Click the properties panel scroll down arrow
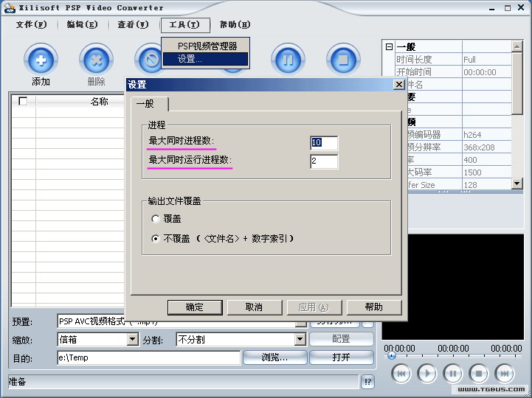 [x=517, y=184]
